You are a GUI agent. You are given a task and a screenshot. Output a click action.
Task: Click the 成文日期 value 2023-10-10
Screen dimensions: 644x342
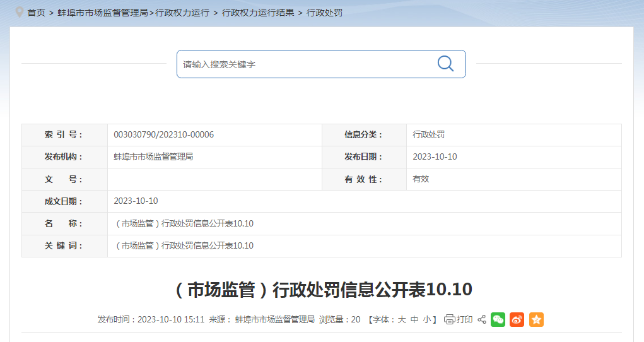point(136,201)
